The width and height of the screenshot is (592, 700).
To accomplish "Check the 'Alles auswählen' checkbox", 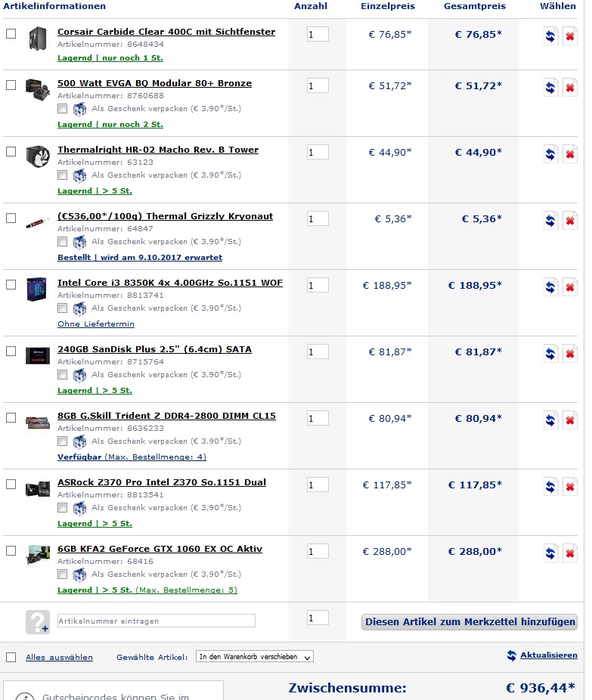I will click(x=11, y=657).
